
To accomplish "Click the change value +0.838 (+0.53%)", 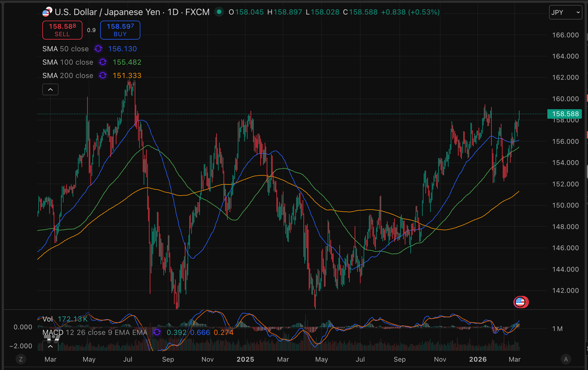I will coord(410,12).
